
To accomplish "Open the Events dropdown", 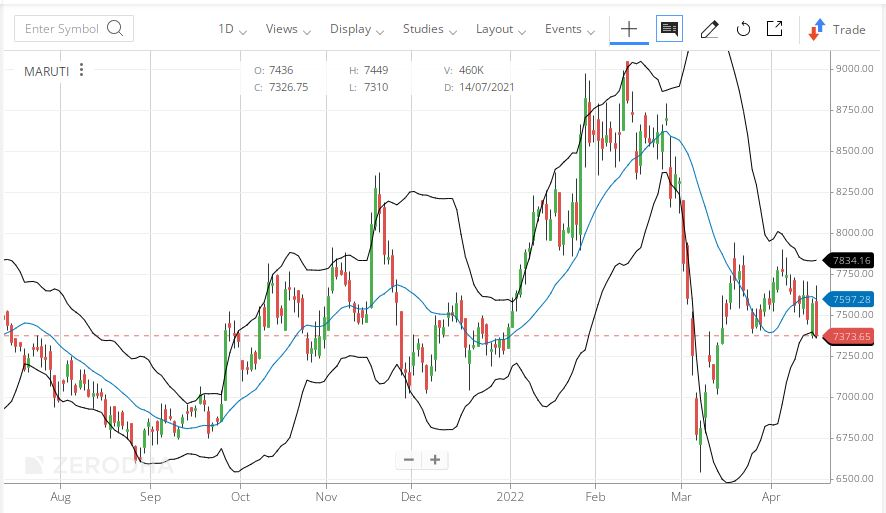I will 570,29.
